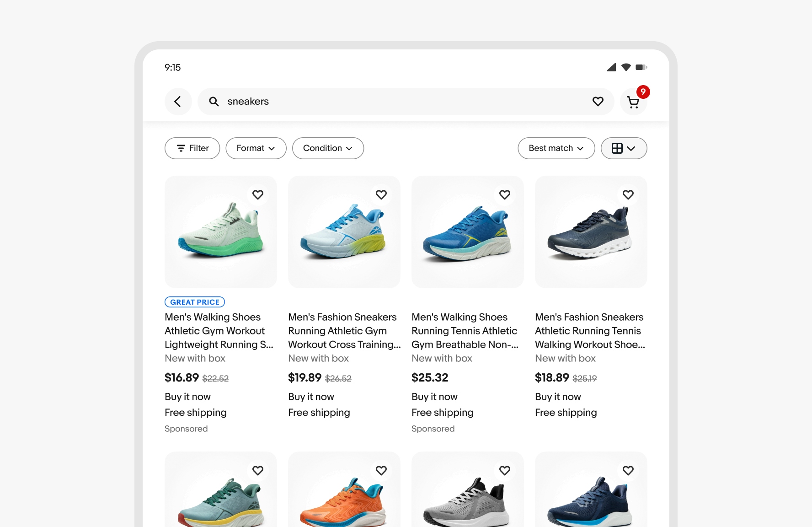The width and height of the screenshot is (812, 527).
Task: Open "Men's Fashion Sneakers Running Athletic Gym" listing title
Action: point(344,331)
